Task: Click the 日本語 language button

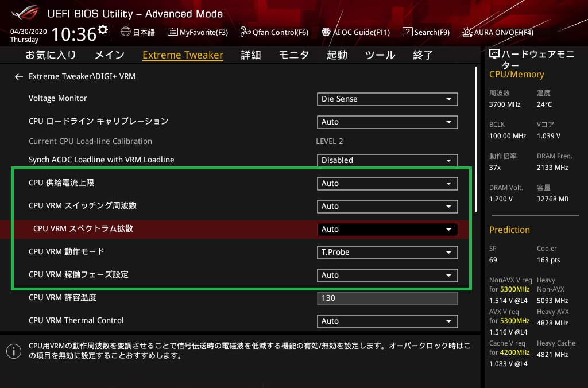Action: [x=144, y=32]
